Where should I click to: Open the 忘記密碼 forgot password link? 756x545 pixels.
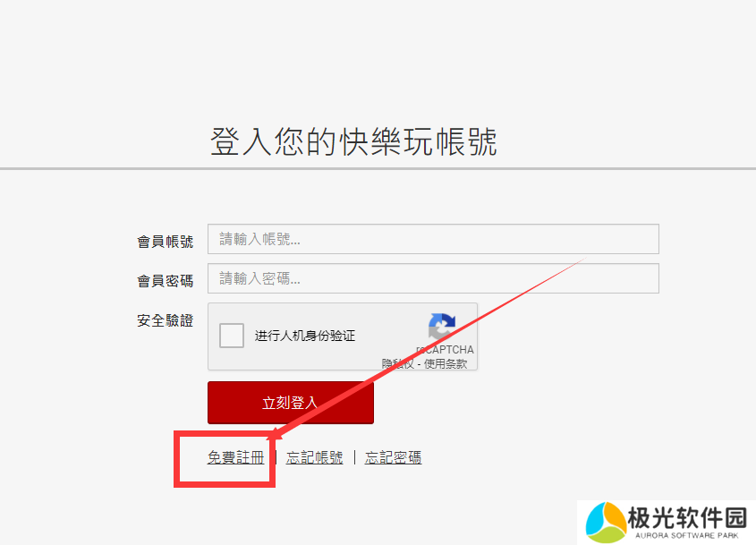[x=393, y=457]
